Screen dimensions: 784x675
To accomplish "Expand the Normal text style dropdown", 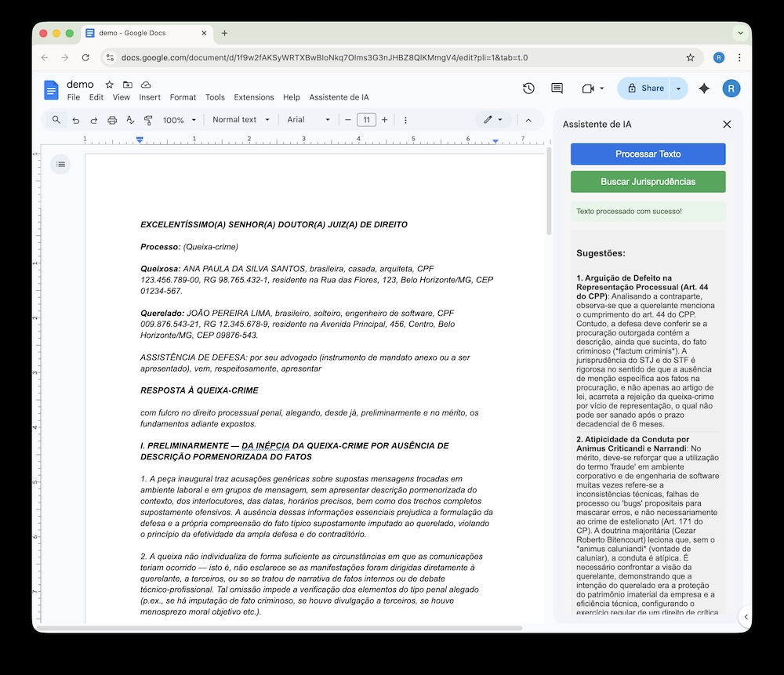I will point(241,120).
